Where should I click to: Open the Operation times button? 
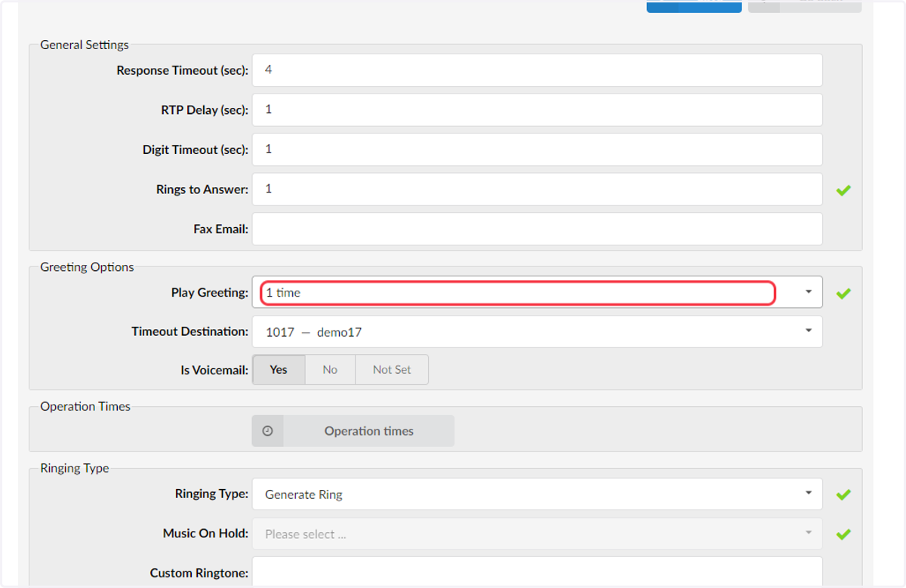[x=353, y=431]
